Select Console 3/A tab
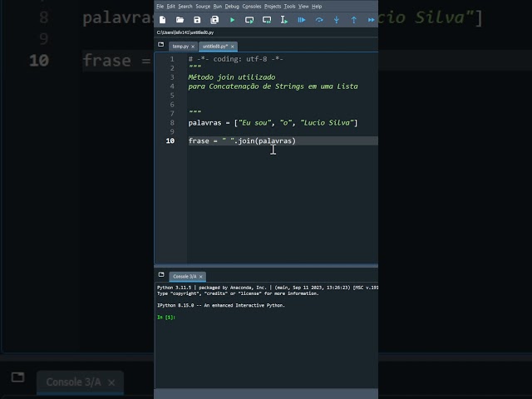Screen dimensions: 532x399 tap(185, 277)
